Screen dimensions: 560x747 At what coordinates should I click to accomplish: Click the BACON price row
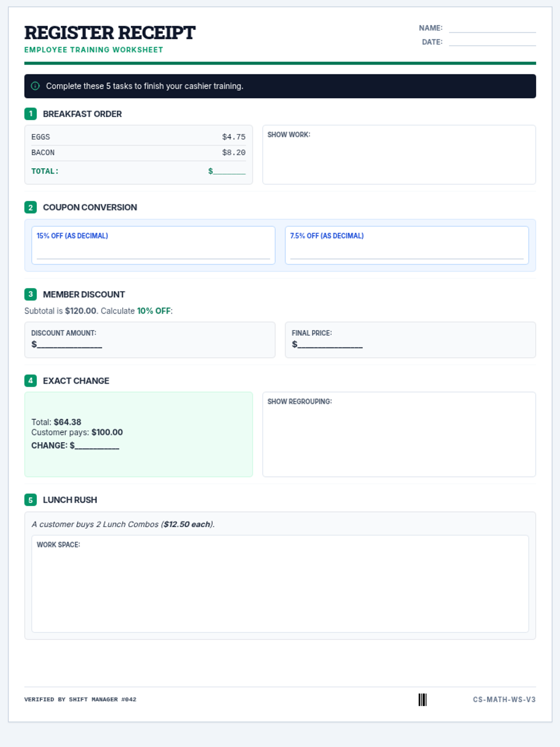coord(138,153)
